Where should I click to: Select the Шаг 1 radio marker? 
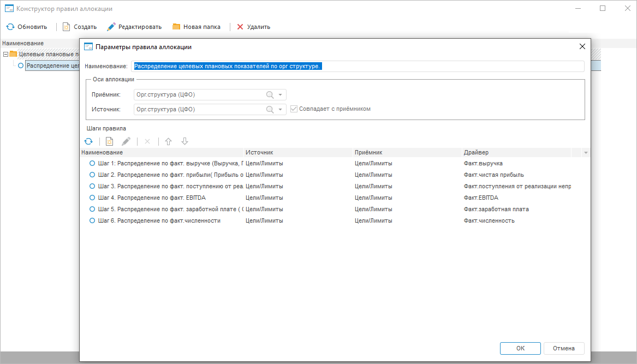click(92, 163)
